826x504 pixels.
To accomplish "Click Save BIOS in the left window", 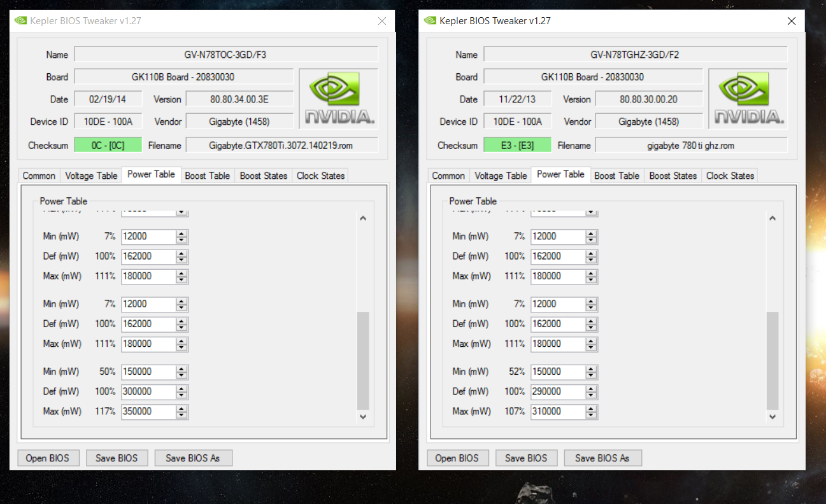I will pyautogui.click(x=117, y=458).
